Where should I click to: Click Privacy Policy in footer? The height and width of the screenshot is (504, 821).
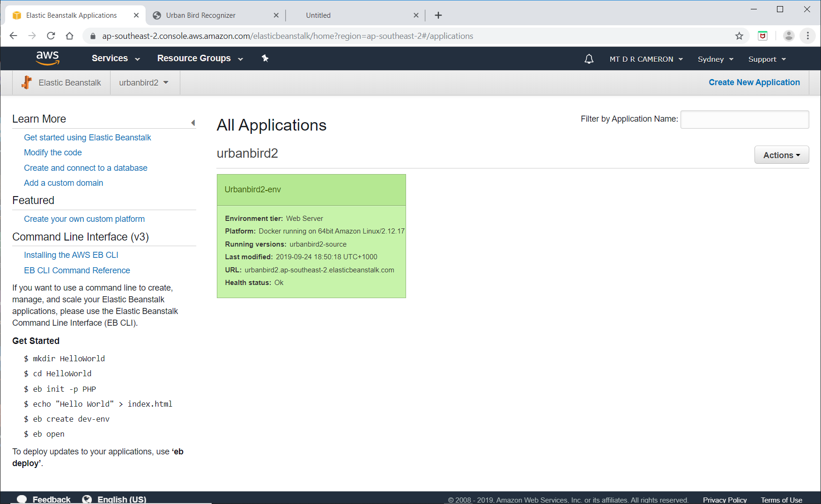[725, 500]
